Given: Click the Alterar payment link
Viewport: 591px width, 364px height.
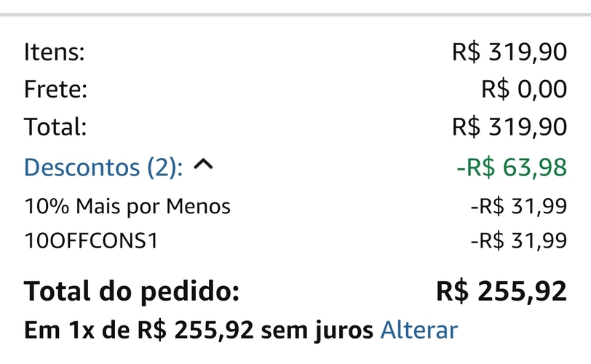Looking at the screenshot, I should tap(419, 330).
